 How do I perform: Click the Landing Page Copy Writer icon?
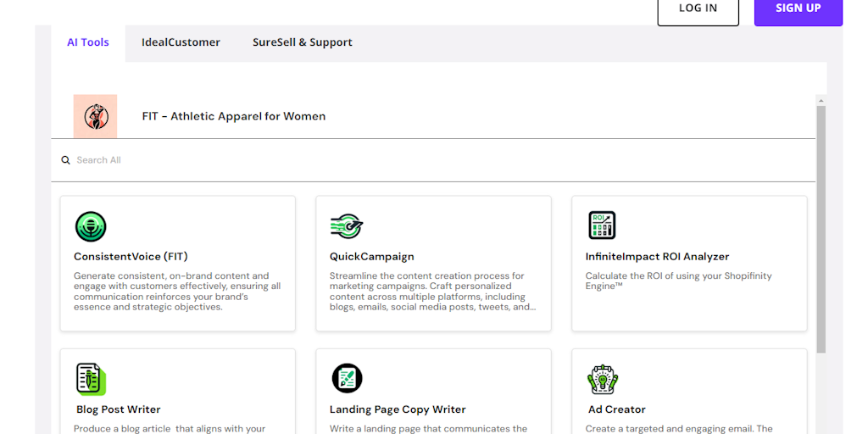[347, 379]
